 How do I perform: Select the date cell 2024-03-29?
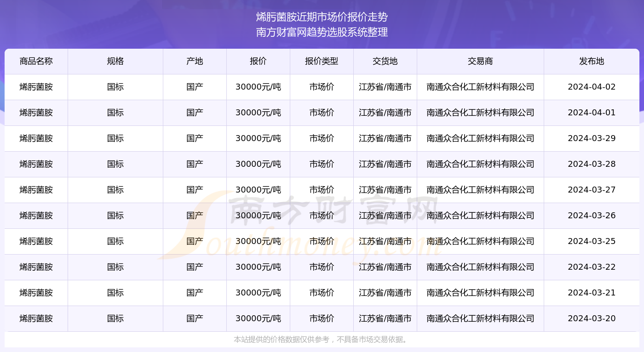tap(592, 138)
